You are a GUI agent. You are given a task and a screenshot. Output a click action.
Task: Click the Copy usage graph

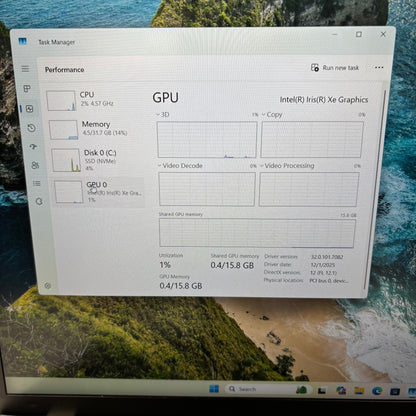pos(312,139)
